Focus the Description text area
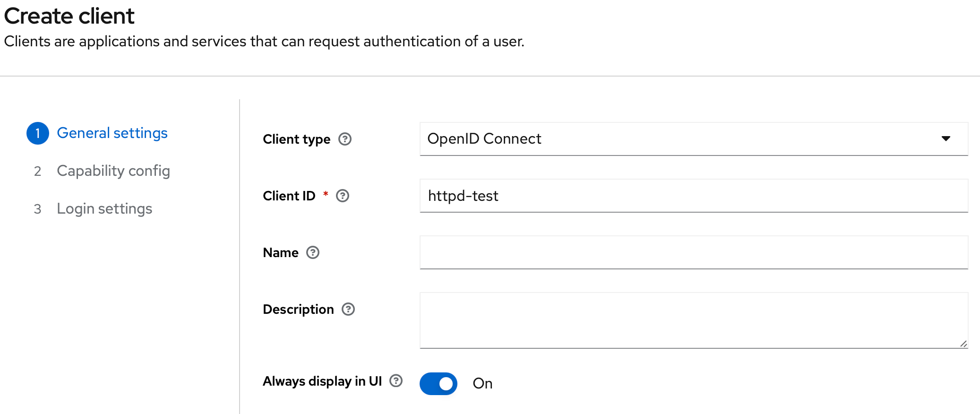The image size is (980, 414). (x=694, y=320)
